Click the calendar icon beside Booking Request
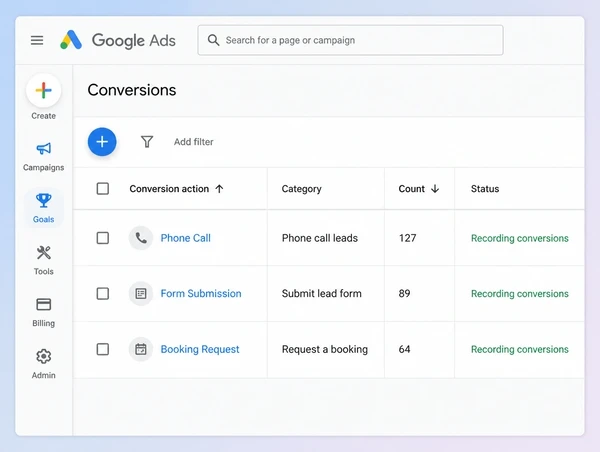Image resolution: width=600 pixels, height=452 pixels. point(141,349)
